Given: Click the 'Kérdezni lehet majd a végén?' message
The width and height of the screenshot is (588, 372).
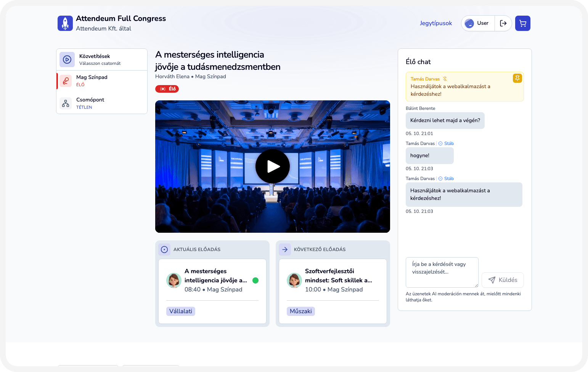Looking at the screenshot, I should (x=445, y=121).
